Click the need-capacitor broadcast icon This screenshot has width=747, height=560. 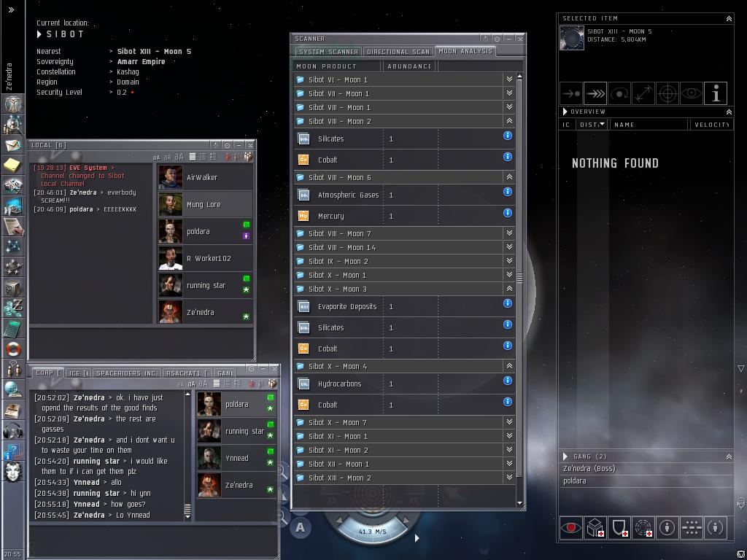pyautogui.click(x=643, y=528)
